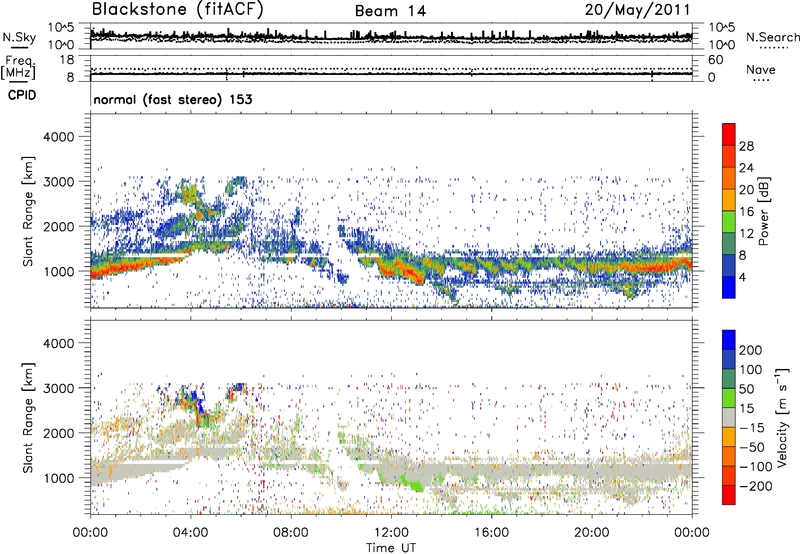
Task: Click the 'Freq. [MHz]' axis label
Action: click(x=18, y=67)
